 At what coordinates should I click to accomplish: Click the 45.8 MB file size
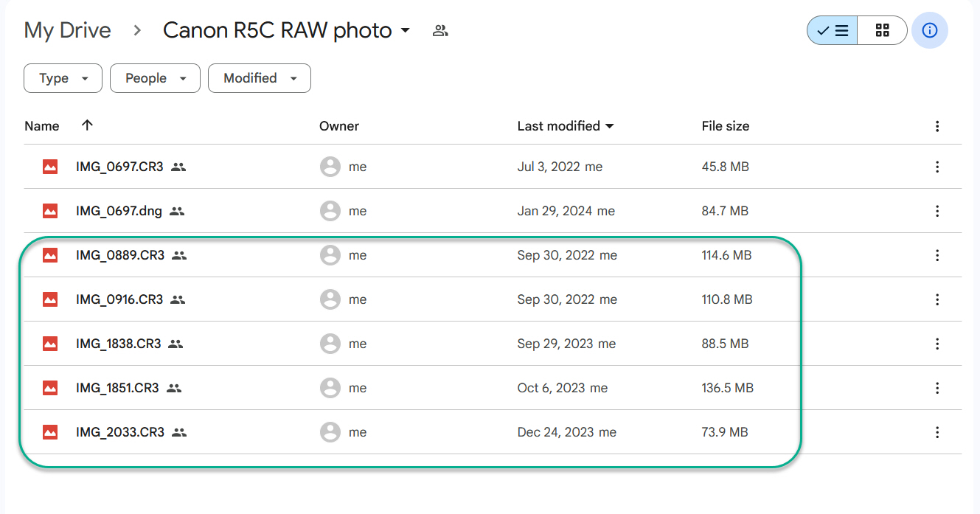[x=726, y=167]
